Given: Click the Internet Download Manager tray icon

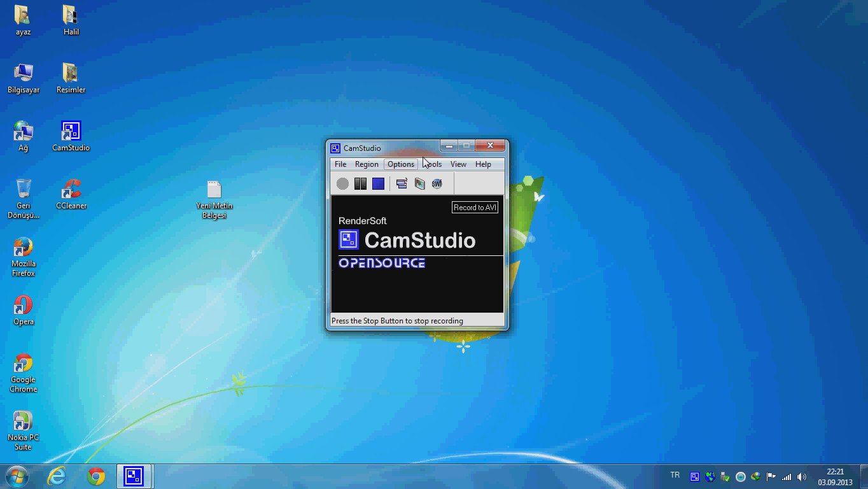Looking at the screenshot, I should point(756,476).
